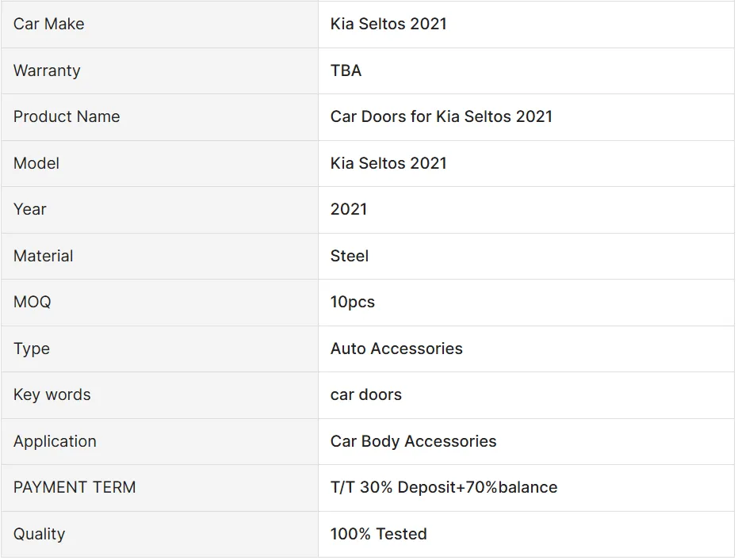The width and height of the screenshot is (738, 560).
Task: Click the Model value 'Kia Seltos 2021'
Action: tap(388, 163)
